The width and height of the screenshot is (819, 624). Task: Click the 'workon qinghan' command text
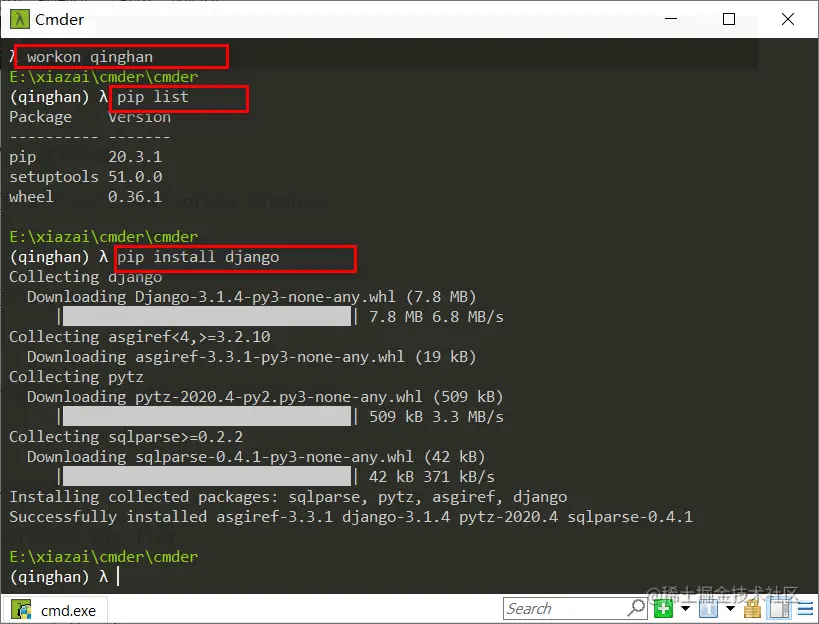(90, 57)
